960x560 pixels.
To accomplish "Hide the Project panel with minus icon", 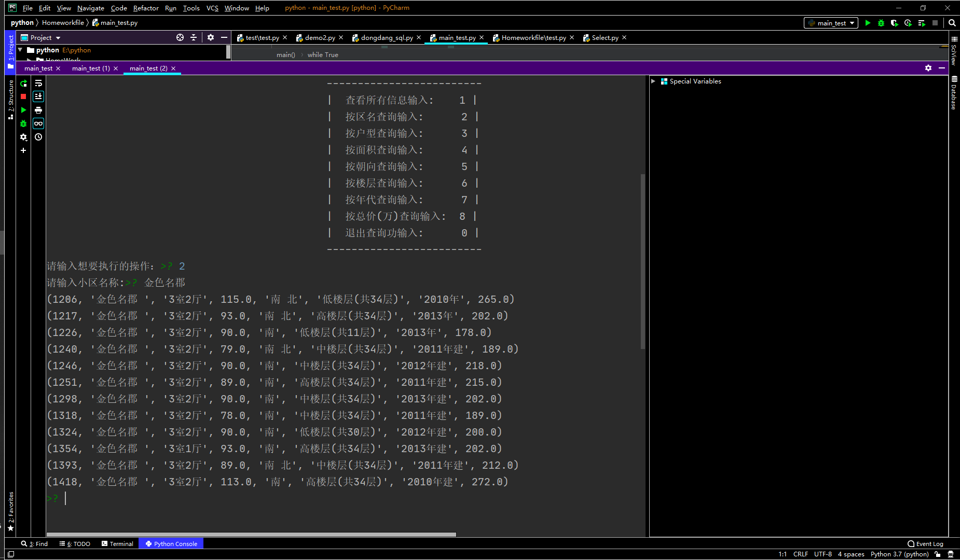I will coord(224,37).
